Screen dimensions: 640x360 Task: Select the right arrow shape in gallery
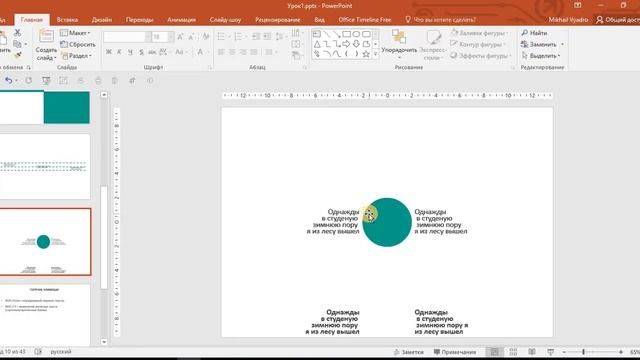click(x=346, y=44)
